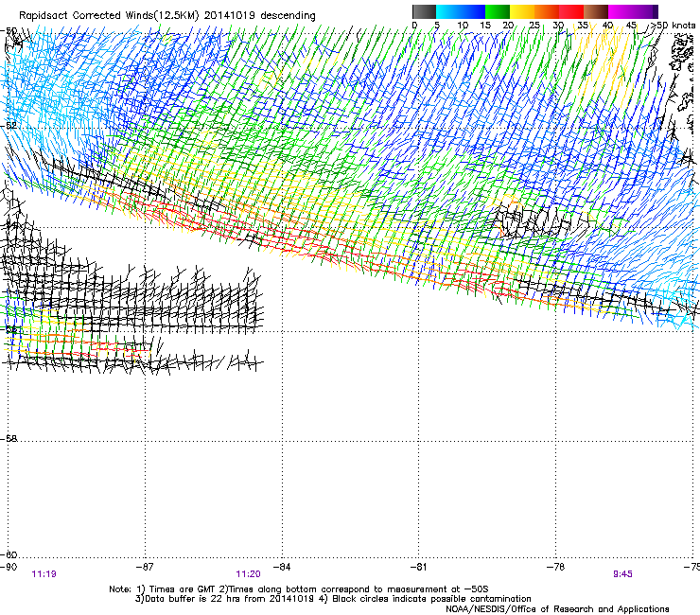
Task: Click the '10' label under the color bar
Action: (x=463, y=26)
